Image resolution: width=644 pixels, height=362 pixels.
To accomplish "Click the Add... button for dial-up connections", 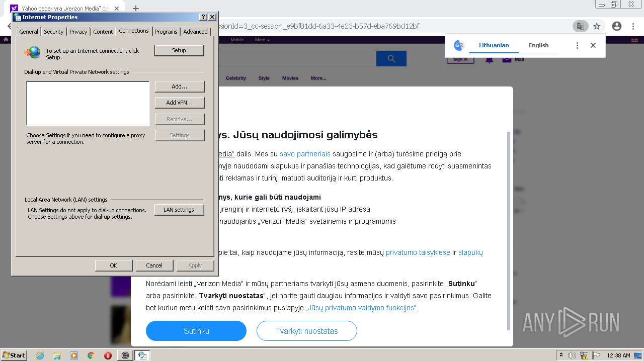I will click(x=180, y=86).
